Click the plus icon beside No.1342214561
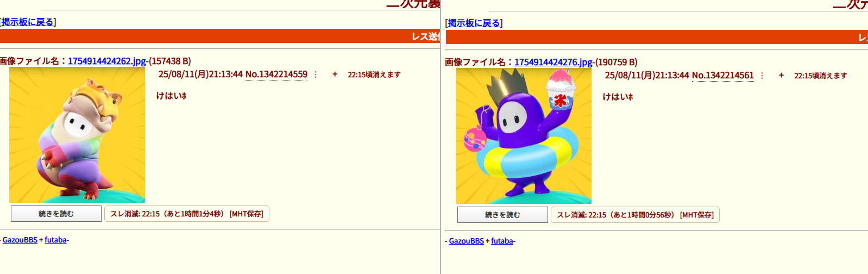Image resolution: width=868 pixels, height=274 pixels. pos(781,75)
